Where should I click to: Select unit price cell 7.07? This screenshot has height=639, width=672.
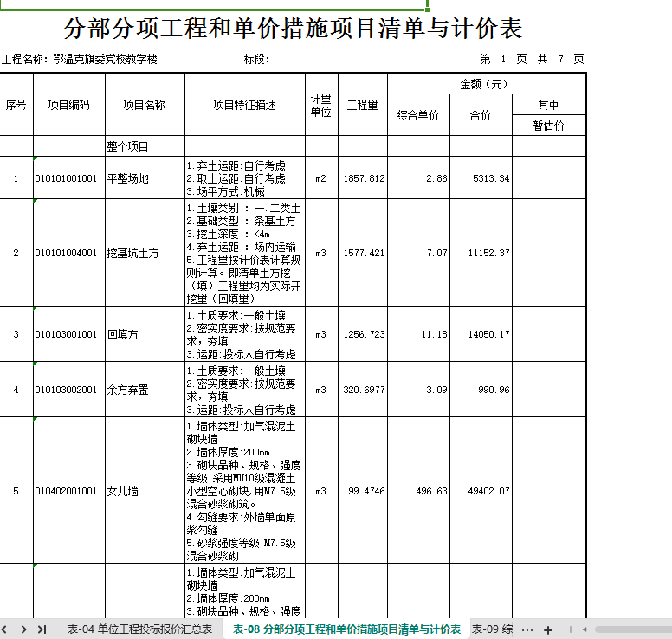[x=419, y=253]
